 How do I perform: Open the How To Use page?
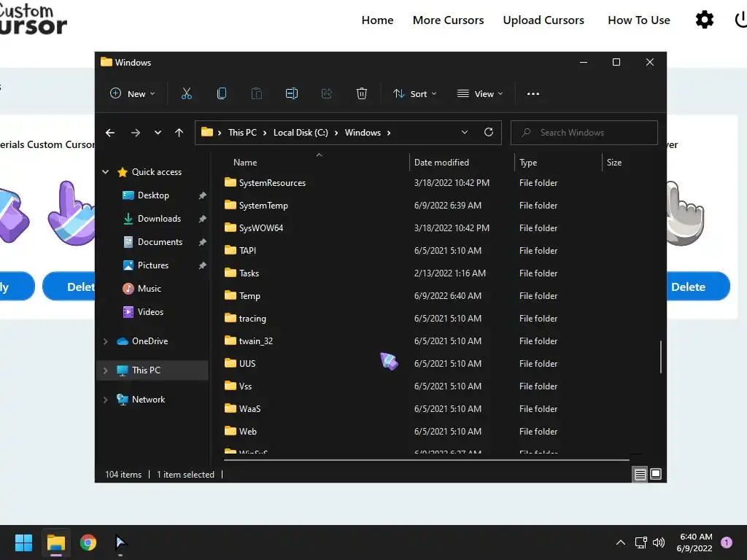639,20
